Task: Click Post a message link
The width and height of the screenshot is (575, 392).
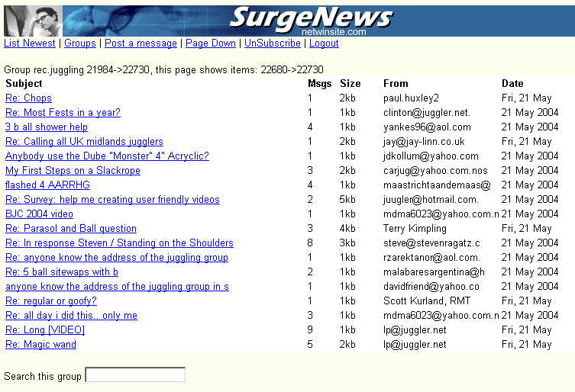Action: pos(141,43)
